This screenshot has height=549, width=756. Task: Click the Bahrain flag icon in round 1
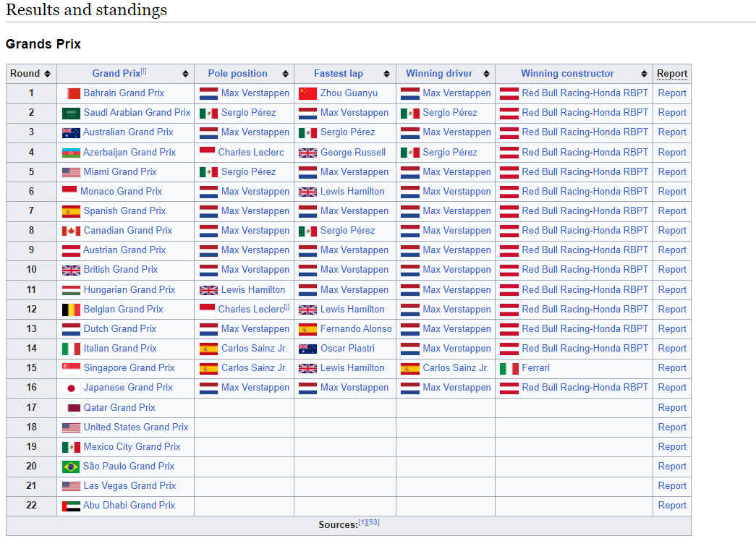71,93
